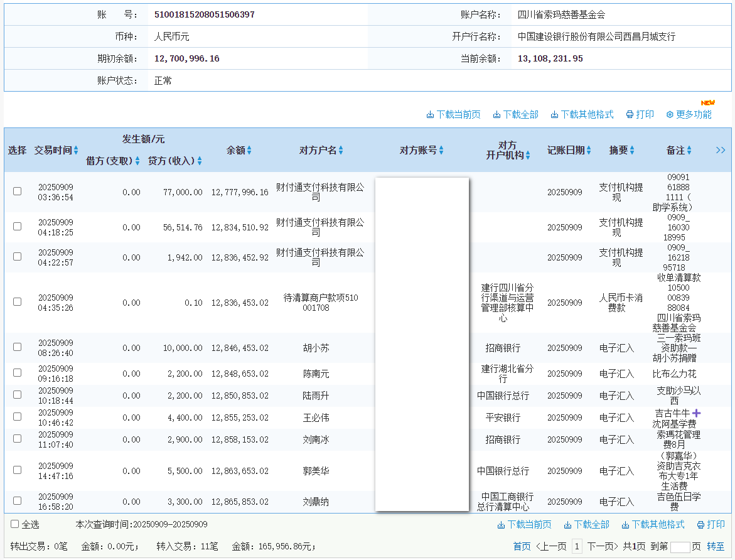Sort by transaction time (交易时间) arrows
Viewport: 735px width, 560px height.
[76, 151]
